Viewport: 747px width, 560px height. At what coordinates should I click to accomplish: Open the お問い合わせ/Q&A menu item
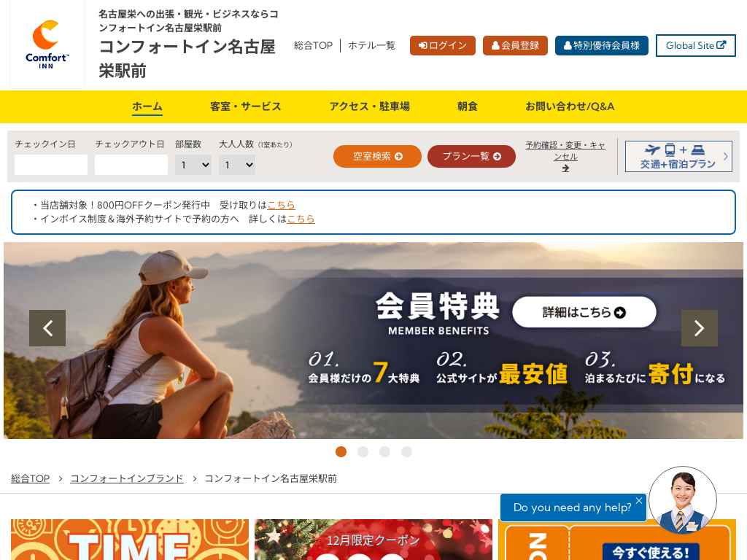[x=570, y=106]
